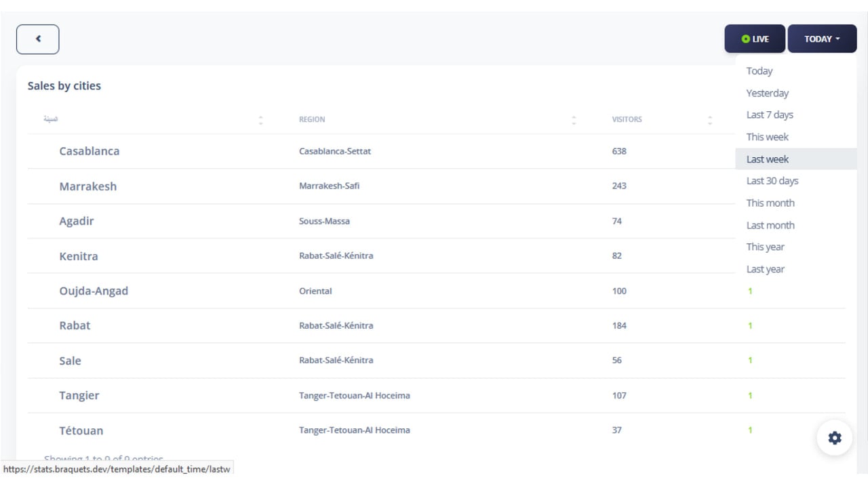Click the 184 visitors value
The image size is (868, 488).
[619, 325]
